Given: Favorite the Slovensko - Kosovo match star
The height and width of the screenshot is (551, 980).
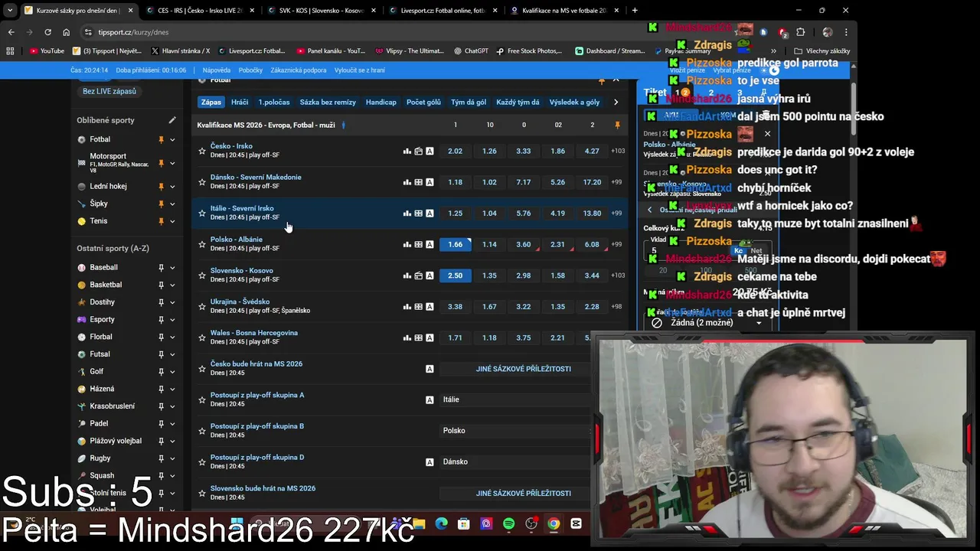Looking at the screenshot, I should pyautogui.click(x=202, y=275).
